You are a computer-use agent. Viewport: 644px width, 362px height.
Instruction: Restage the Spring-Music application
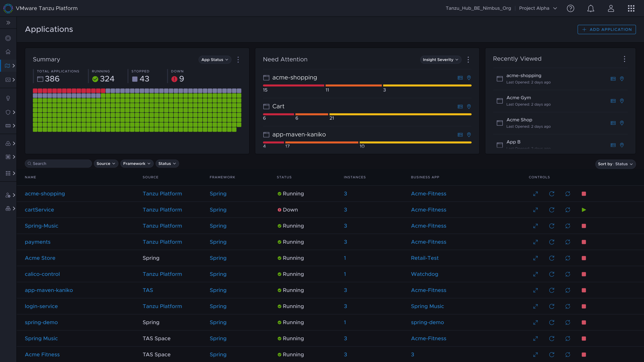[568, 226]
